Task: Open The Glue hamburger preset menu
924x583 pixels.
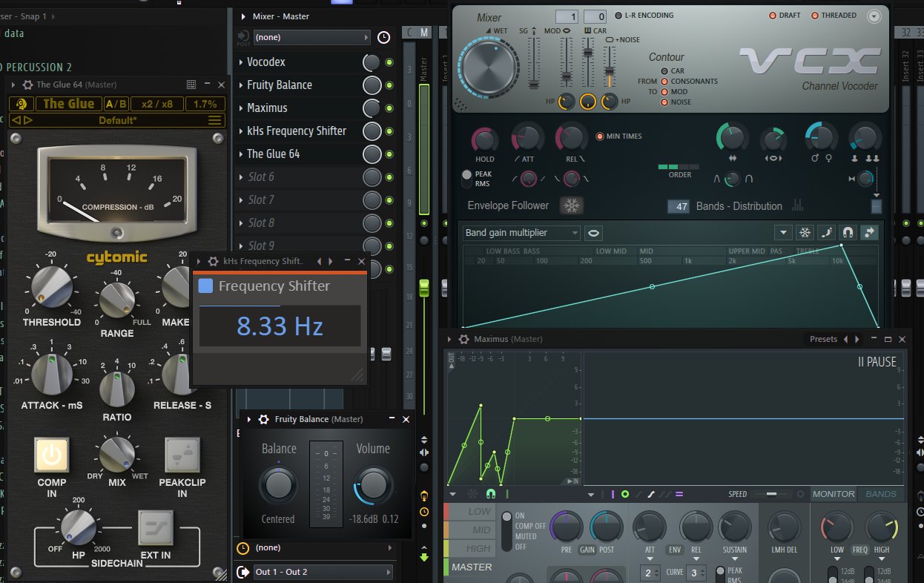Action: (214, 120)
